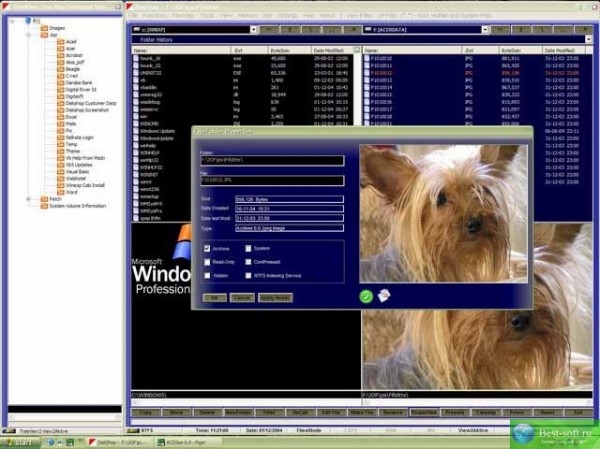Image resolution: width=600 pixels, height=449 pixels.
Task: Collapse the F: root node in tree
Action: (12, 21)
